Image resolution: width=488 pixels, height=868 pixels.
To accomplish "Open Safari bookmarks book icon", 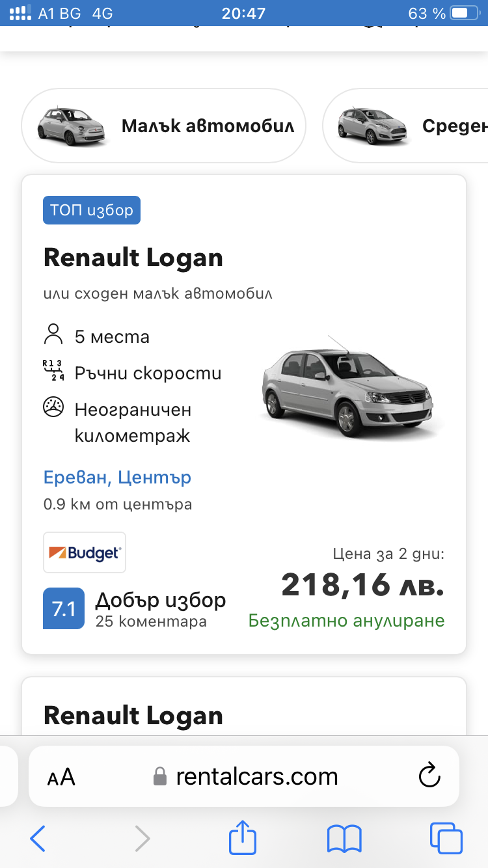I will (344, 838).
